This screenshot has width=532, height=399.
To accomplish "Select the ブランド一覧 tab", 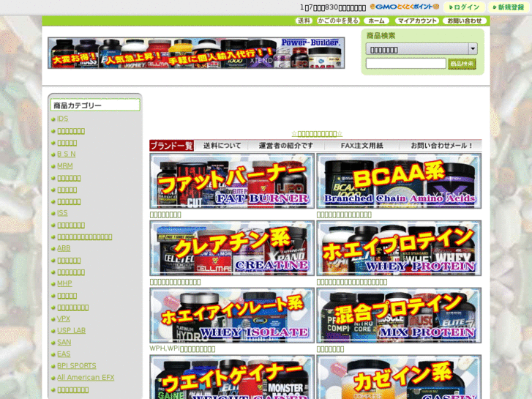I will click(x=172, y=146).
